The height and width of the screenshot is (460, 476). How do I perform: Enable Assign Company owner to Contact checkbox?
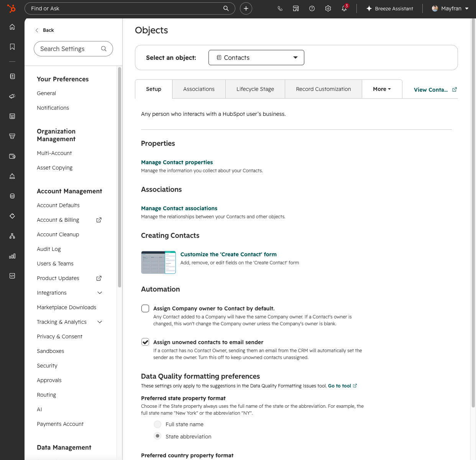click(145, 308)
